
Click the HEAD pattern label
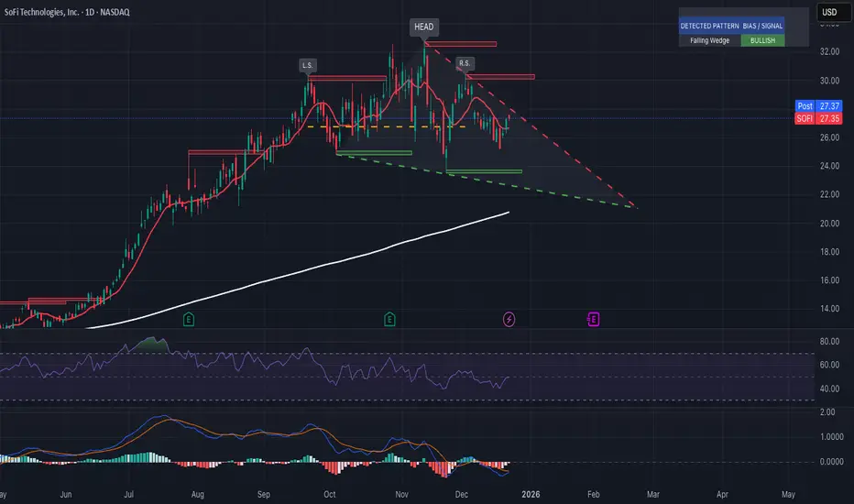coord(423,27)
